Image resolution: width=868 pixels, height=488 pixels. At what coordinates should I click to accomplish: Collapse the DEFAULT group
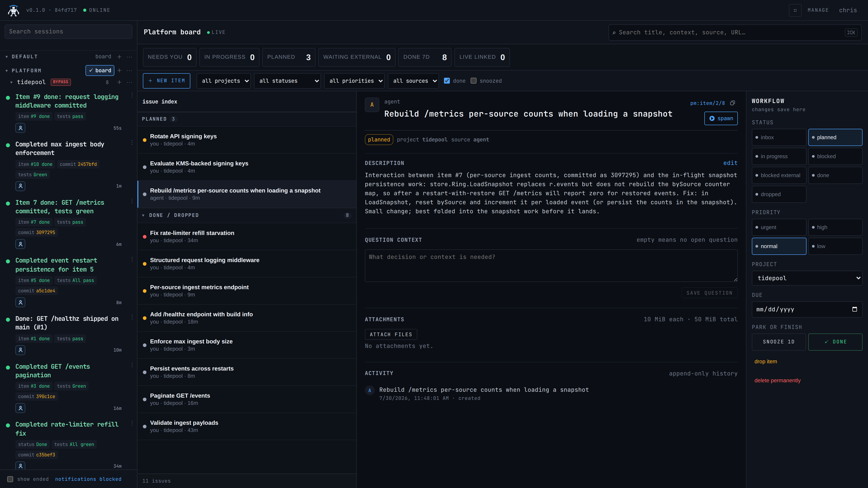(7, 57)
